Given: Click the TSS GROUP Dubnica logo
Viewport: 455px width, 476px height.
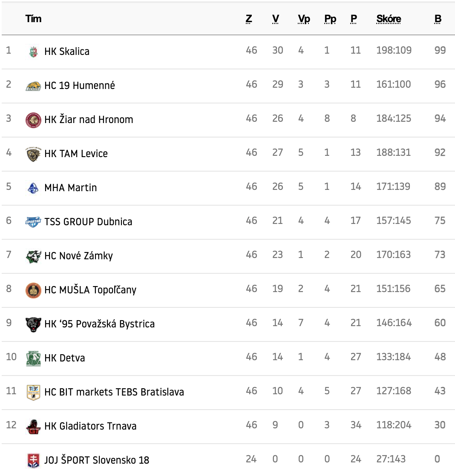Looking at the screenshot, I should coord(33,222).
